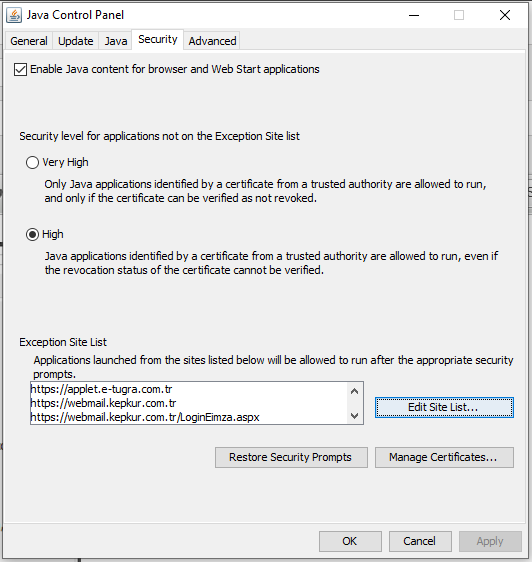Click the Java coffee cup title icon
This screenshot has width=532, height=562.
tap(14, 15)
